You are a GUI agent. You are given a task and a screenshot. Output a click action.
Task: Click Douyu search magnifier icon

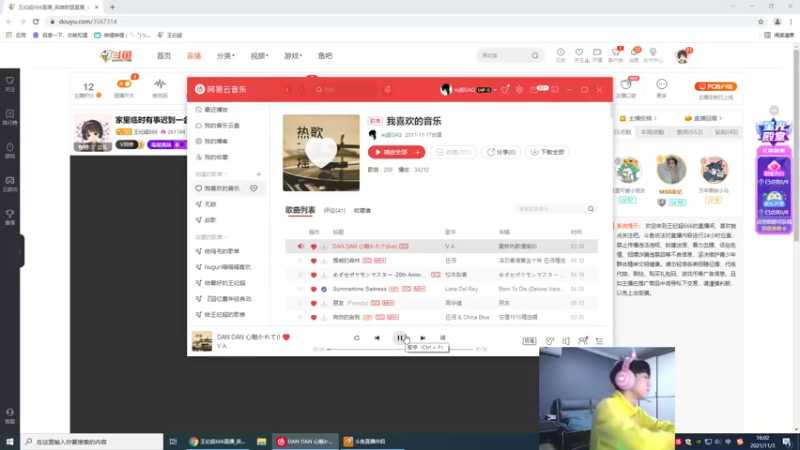535,56
